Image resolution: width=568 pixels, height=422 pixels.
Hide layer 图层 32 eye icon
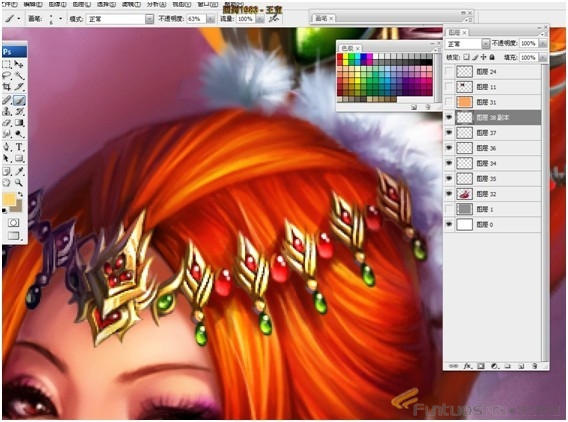click(x=449, y=194)
